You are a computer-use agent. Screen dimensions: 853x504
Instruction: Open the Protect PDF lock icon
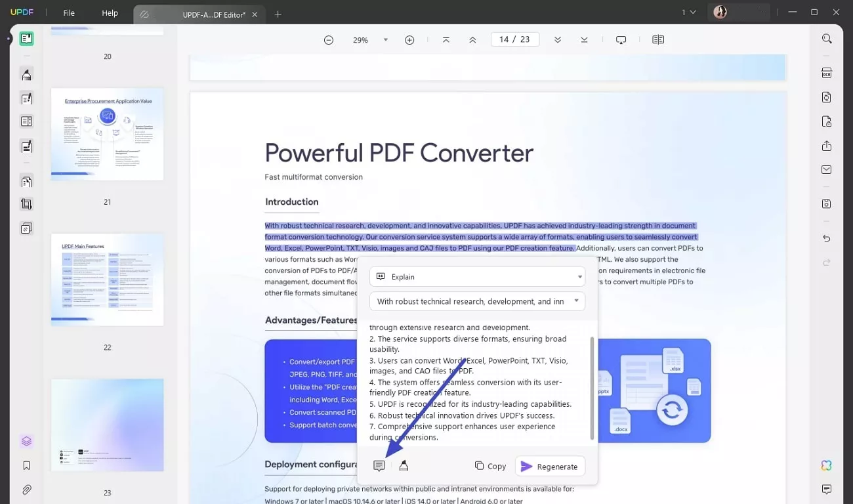pos(827,121)
